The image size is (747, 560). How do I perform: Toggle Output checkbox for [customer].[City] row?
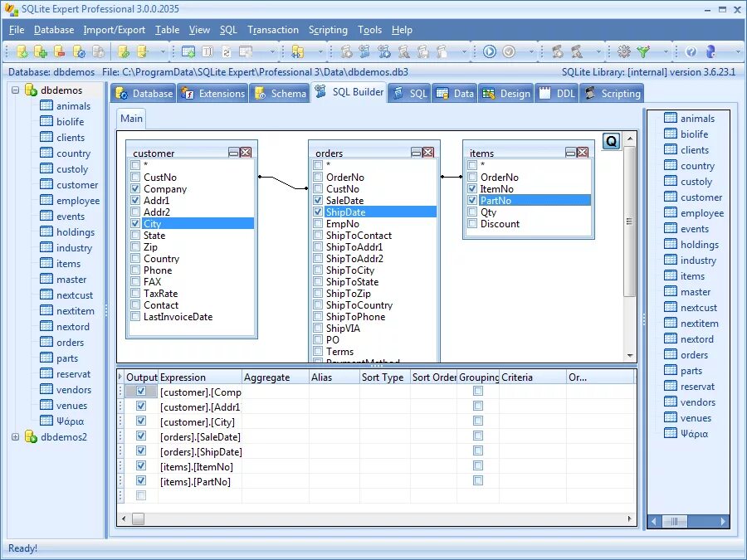pos(141,421)
